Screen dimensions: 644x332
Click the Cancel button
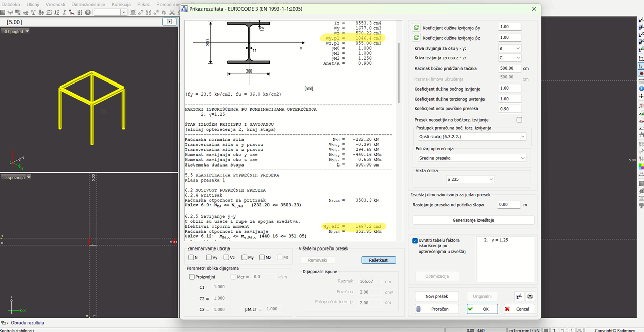[x=518, y=309]
